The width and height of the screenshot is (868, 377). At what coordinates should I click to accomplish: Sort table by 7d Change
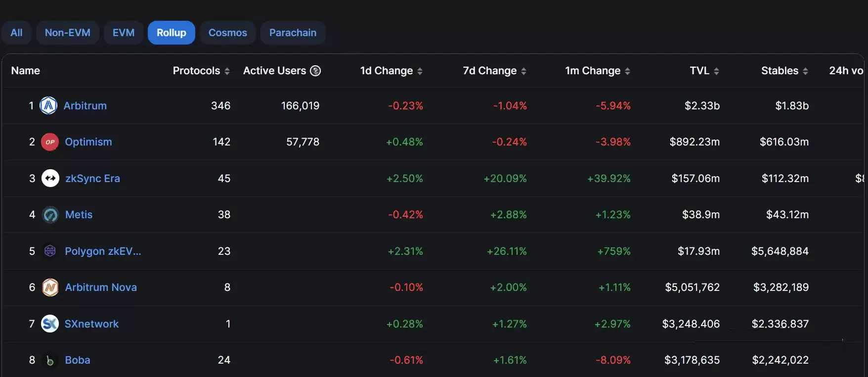[523, 71]
